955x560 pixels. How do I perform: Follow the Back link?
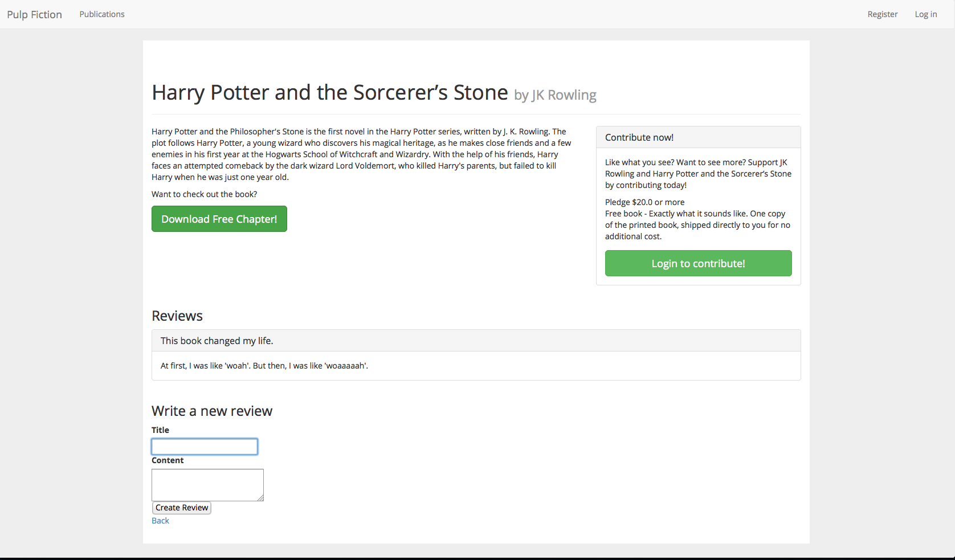pyautogui.click(x=160, y=521)
